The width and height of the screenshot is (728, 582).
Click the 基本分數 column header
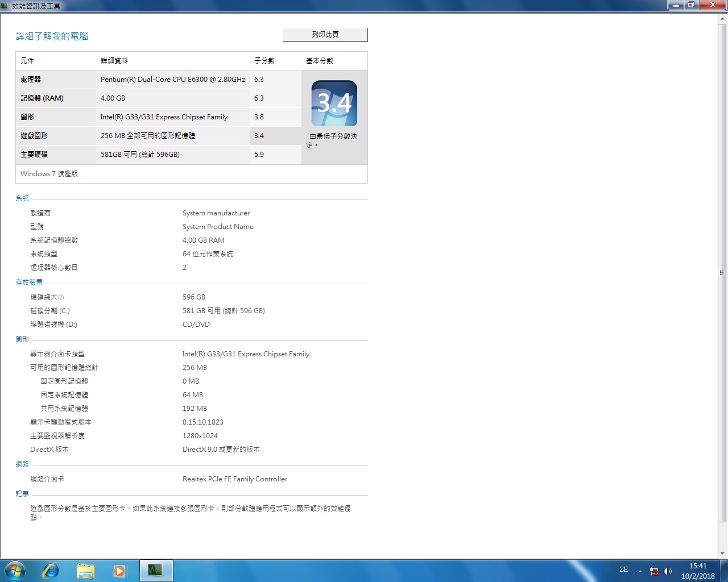320,61
